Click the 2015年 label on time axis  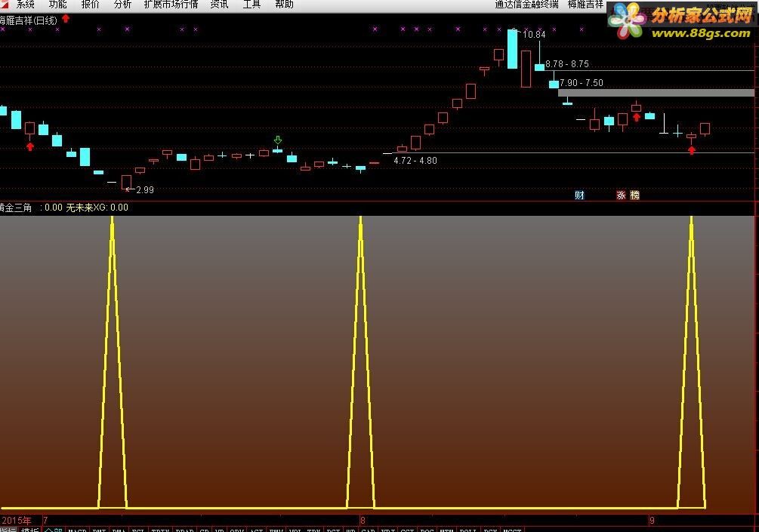[17, 521]
